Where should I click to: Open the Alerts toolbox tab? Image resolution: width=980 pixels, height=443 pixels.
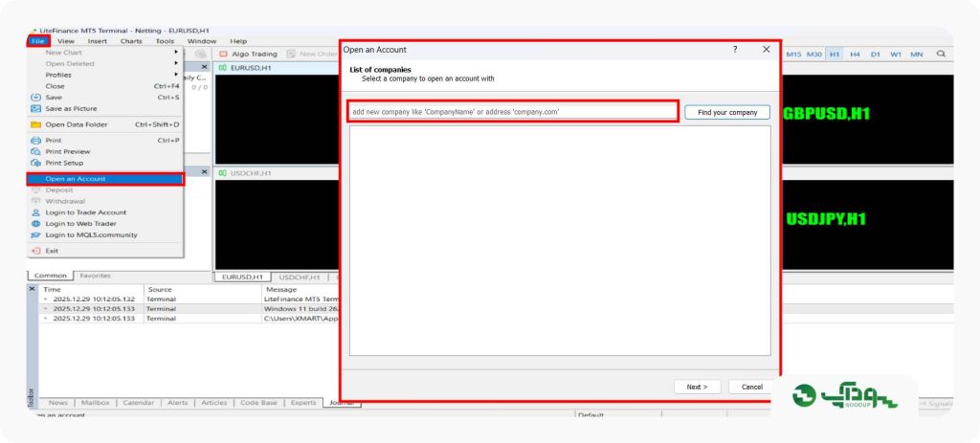178,403
